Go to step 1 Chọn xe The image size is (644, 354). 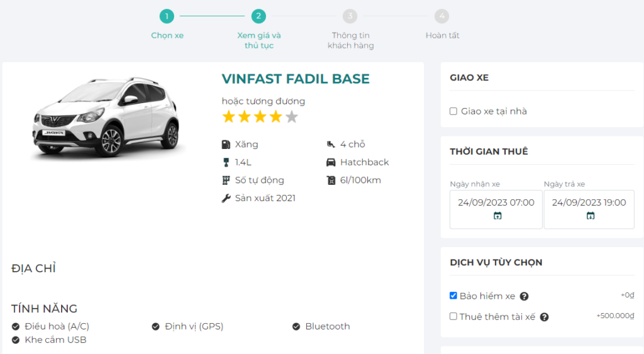tap(167, 16)
